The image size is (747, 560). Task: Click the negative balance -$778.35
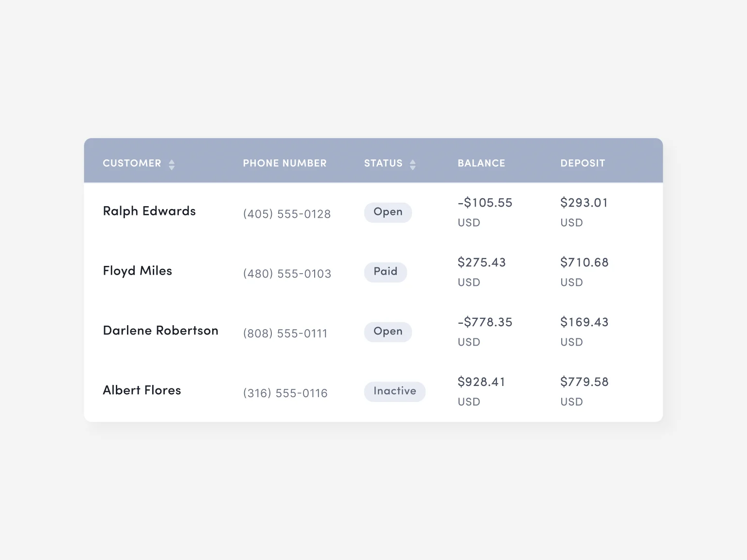484,322
